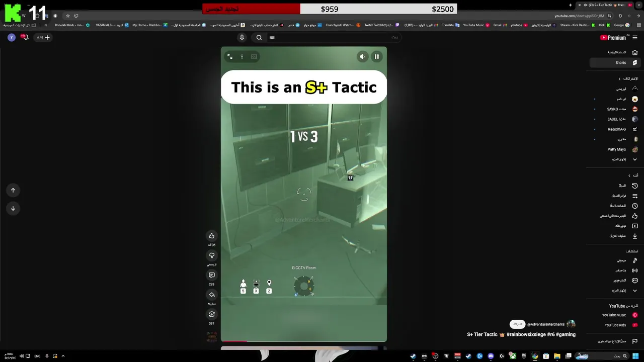Go to next Short with down arrow

coord(13,208)
